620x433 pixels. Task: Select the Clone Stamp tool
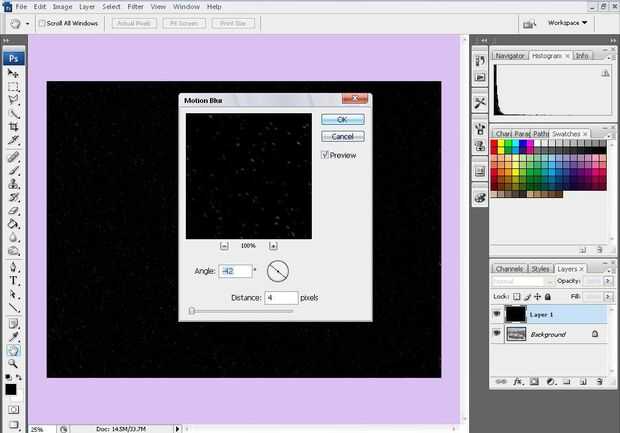pos(13,184)
